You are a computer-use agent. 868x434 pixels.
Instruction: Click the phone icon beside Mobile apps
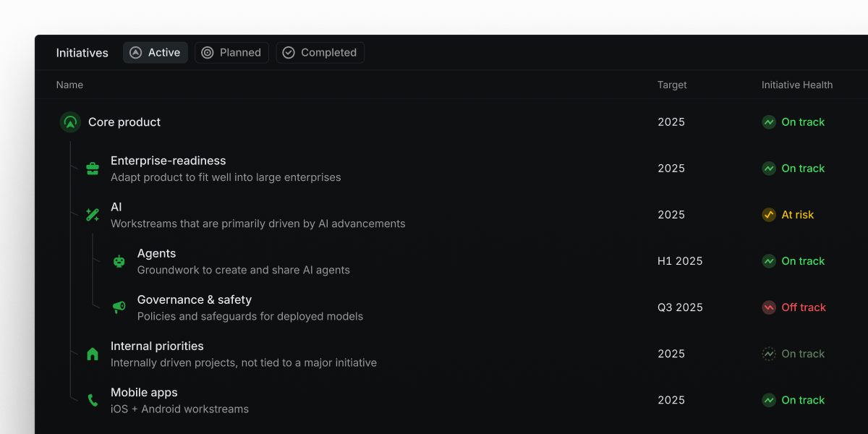tap(93, 400)
